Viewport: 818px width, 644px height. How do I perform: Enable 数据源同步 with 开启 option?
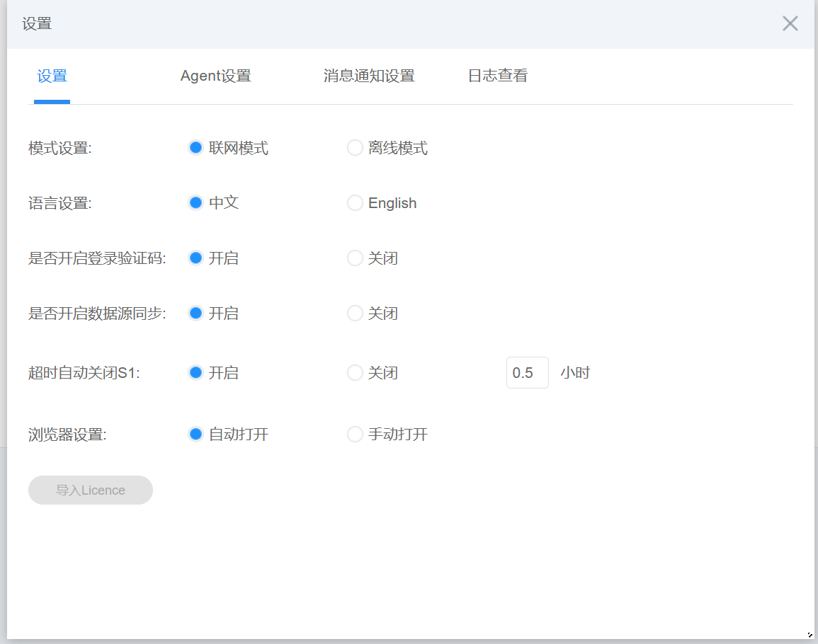[x=196, y=314]
